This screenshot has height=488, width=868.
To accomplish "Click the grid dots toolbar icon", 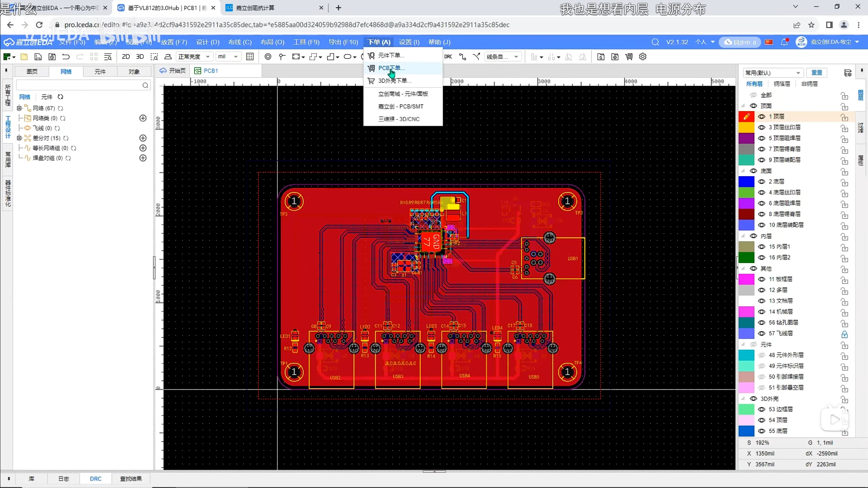I will (250, 57).
